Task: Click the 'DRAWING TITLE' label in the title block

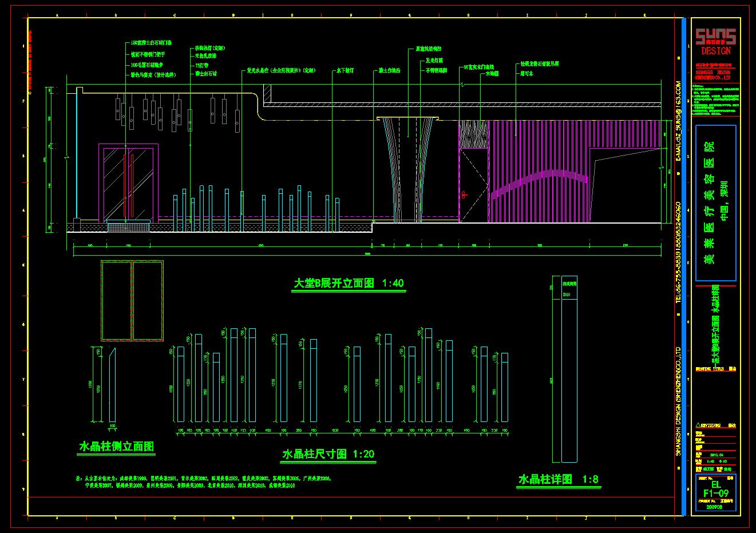Action: point(710,369)
